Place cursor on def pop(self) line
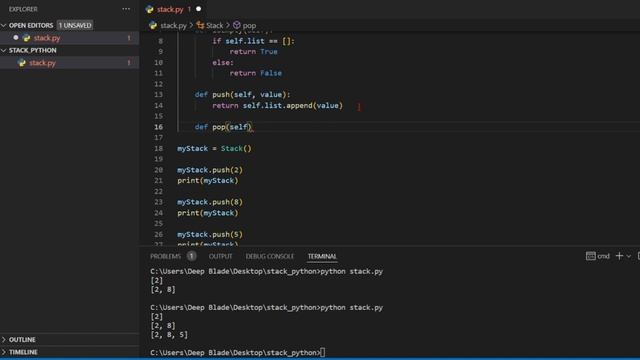This screenshot has height=360, width=640. 224,127
